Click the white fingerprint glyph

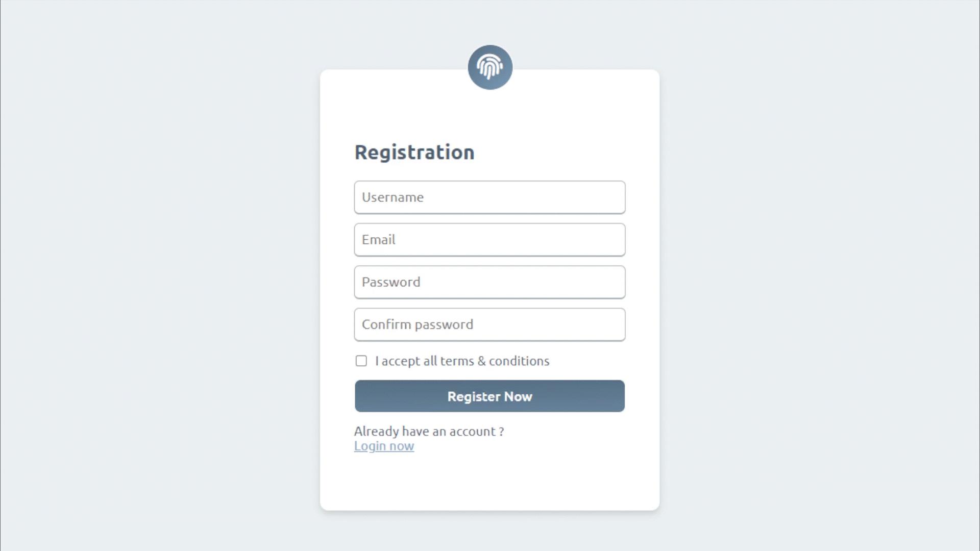coord(490,67)
